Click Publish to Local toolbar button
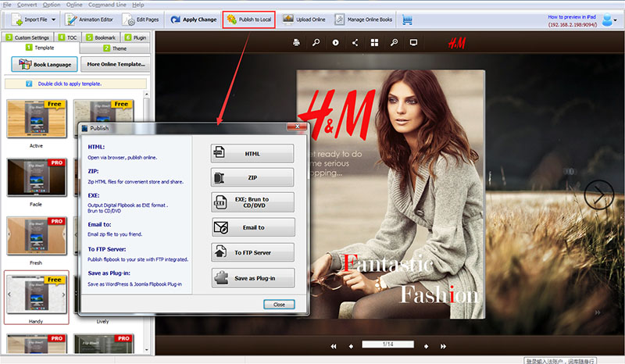 pos(249,20)
